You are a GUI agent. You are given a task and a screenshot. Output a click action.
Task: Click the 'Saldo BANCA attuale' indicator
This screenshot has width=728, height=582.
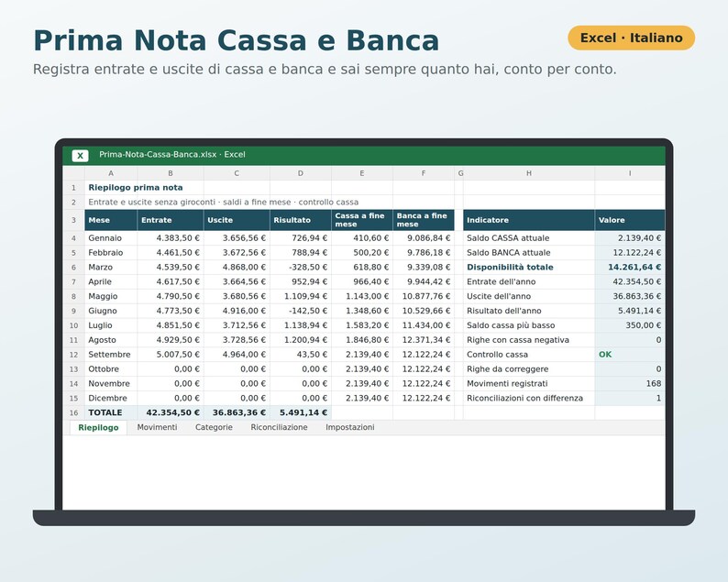click(x=529, y=252)
